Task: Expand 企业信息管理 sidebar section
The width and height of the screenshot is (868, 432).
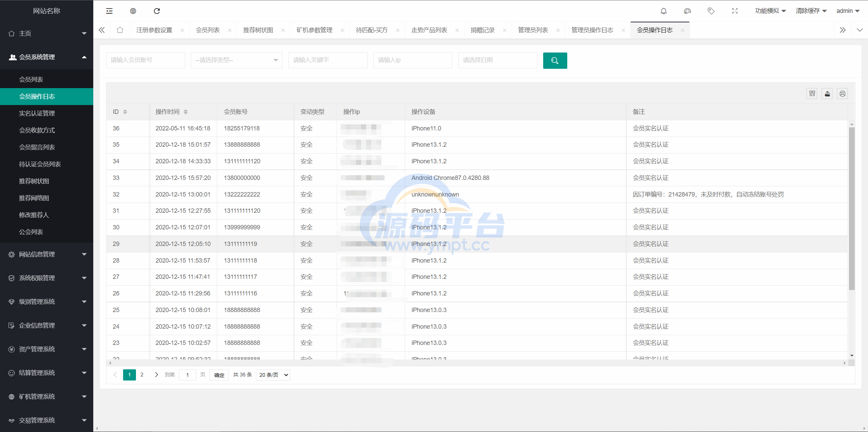Action: point(46,325)
